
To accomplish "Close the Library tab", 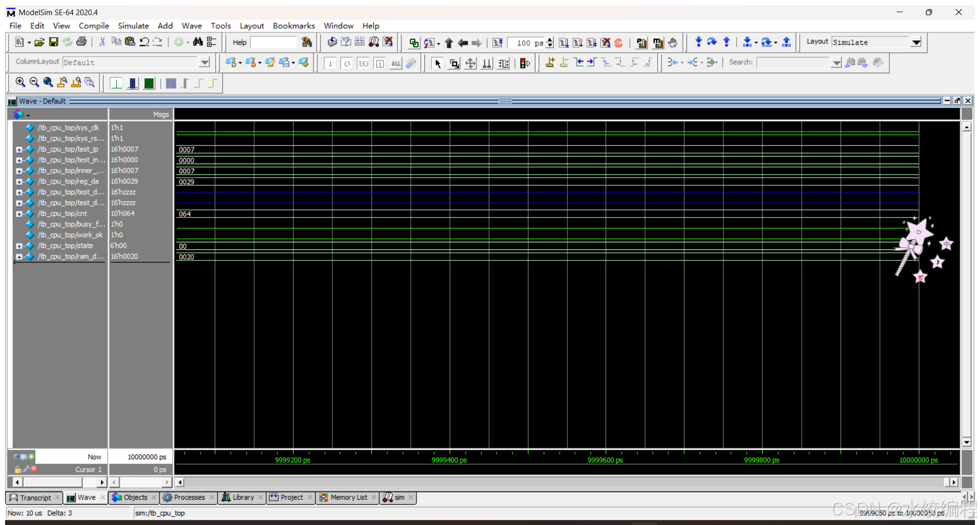I will (261, 498).
